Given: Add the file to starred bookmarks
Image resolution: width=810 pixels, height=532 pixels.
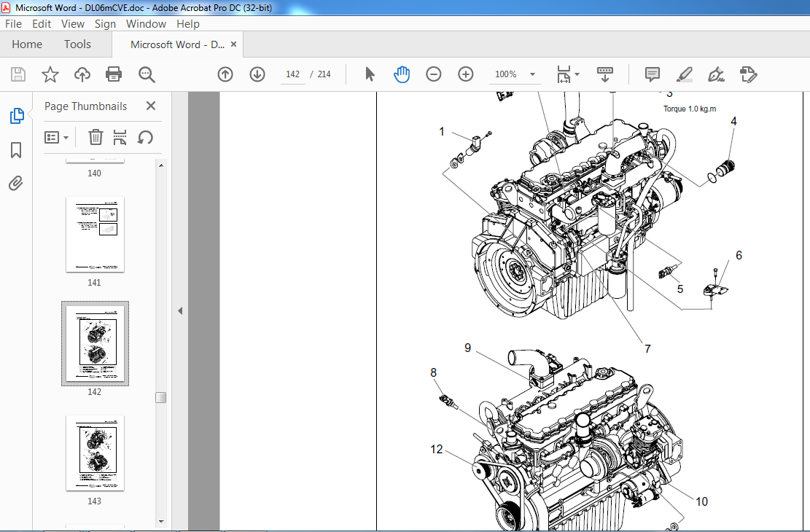Looking at the screenshot, I should point(50,74).
